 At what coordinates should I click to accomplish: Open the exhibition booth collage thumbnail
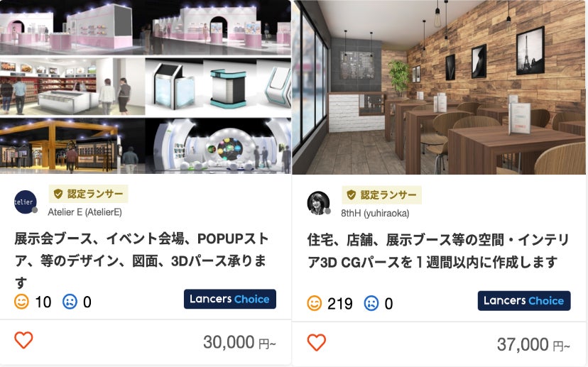pyautogui.click(x=146, y=87)
